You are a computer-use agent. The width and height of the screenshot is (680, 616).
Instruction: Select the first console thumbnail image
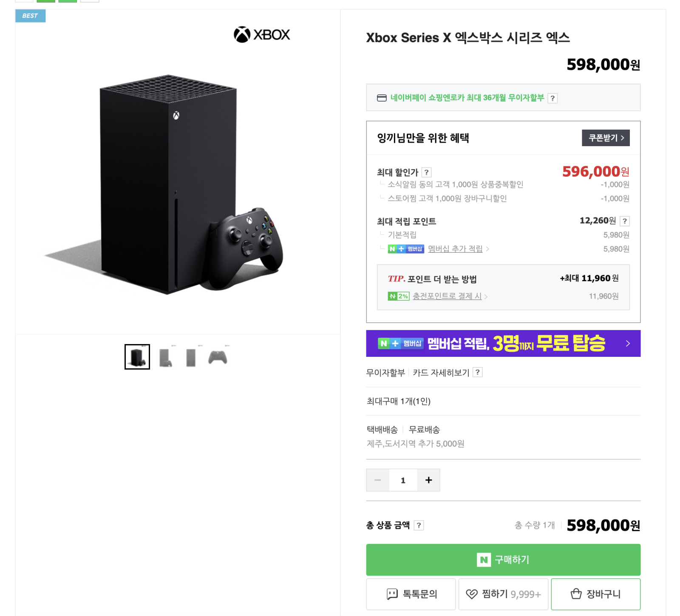point(137,357)
